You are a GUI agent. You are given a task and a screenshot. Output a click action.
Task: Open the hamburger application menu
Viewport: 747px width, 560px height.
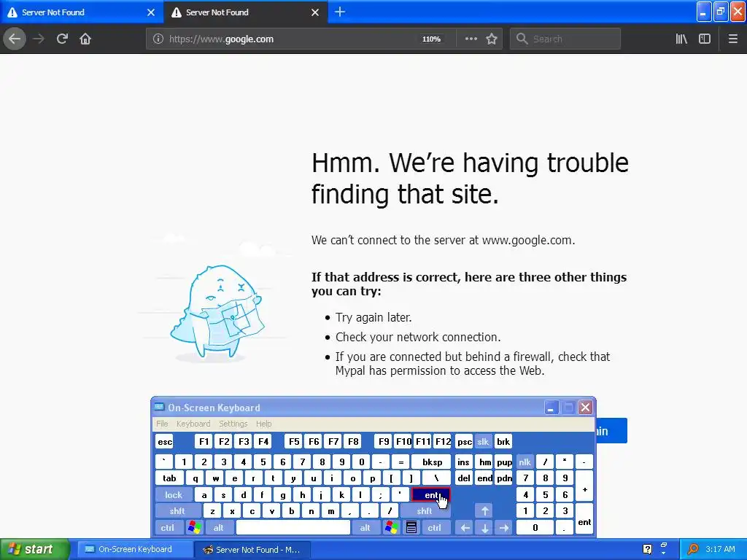tap(732, 39)
